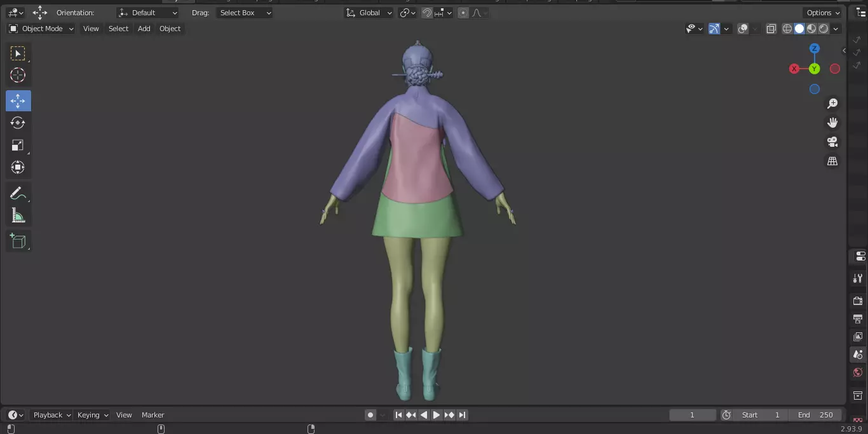Toggle Show Overlays button
The width and height of the screenshot is (868, 434).
(743, 29)
